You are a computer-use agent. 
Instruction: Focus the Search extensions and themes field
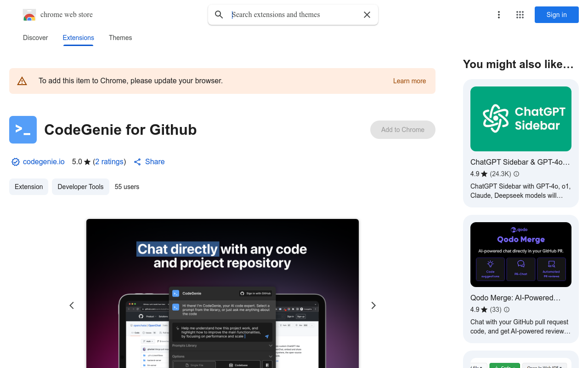293,15
